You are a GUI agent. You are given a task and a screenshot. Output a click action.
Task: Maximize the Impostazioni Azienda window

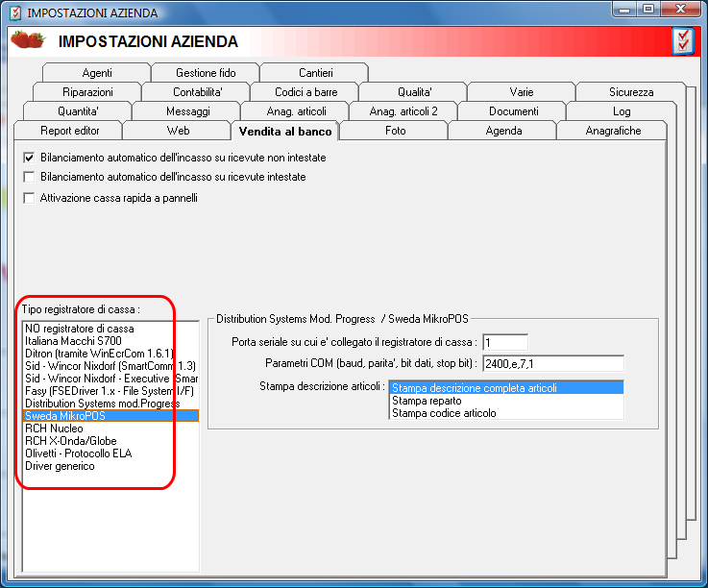[x=648, y=10]
